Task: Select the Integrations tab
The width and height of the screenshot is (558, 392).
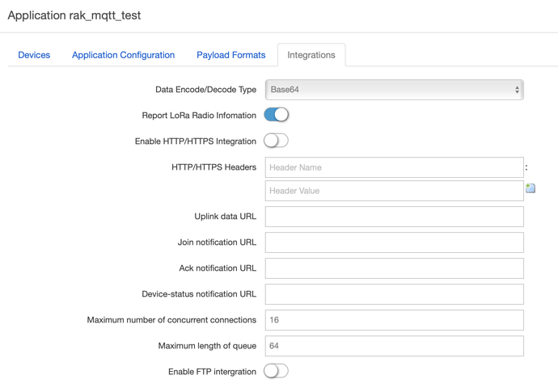Action: click(311, 55)
